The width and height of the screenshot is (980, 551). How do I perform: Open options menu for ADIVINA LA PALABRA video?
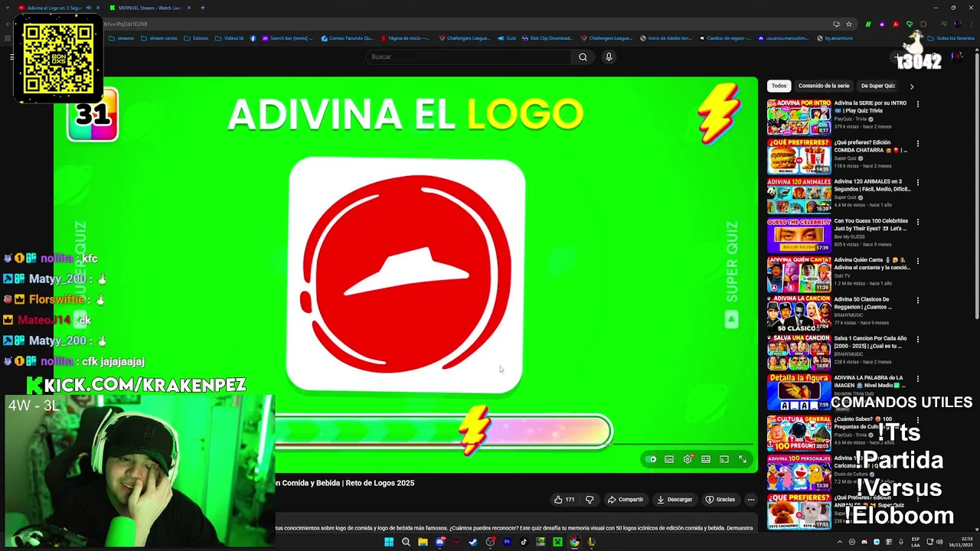click(x=917, y=378)
